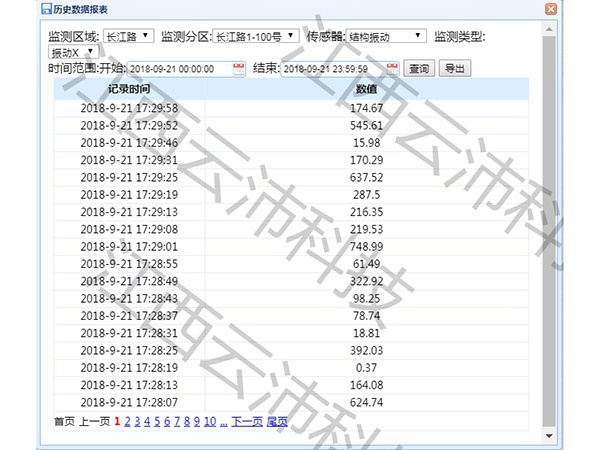The image size is (600, 450).
Task: Select row 2018-9-21 17:28:49
Action: pos(291,281)
